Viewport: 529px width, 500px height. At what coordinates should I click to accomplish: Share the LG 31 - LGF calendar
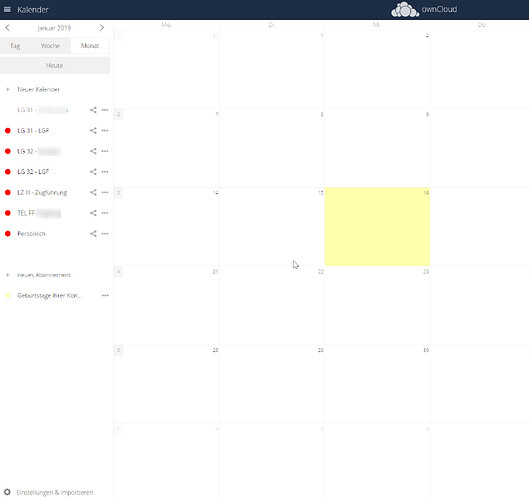click(93, 131)
